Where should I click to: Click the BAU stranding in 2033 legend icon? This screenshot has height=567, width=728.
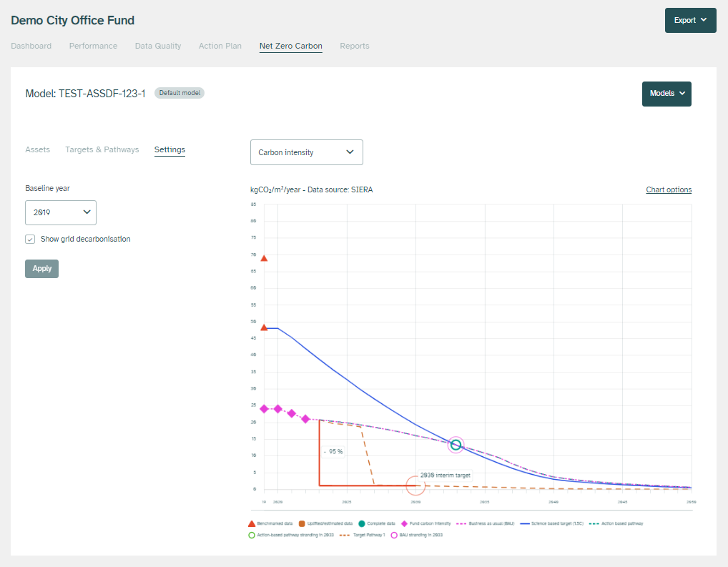395,535
